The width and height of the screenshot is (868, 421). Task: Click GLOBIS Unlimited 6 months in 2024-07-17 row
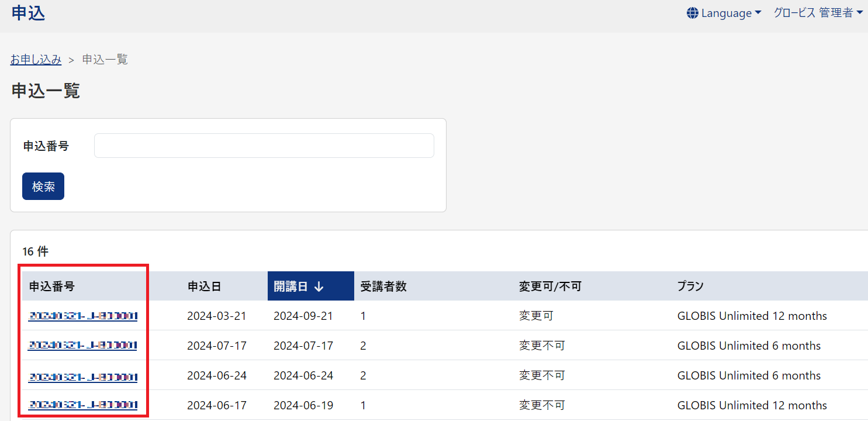[749, 346]
